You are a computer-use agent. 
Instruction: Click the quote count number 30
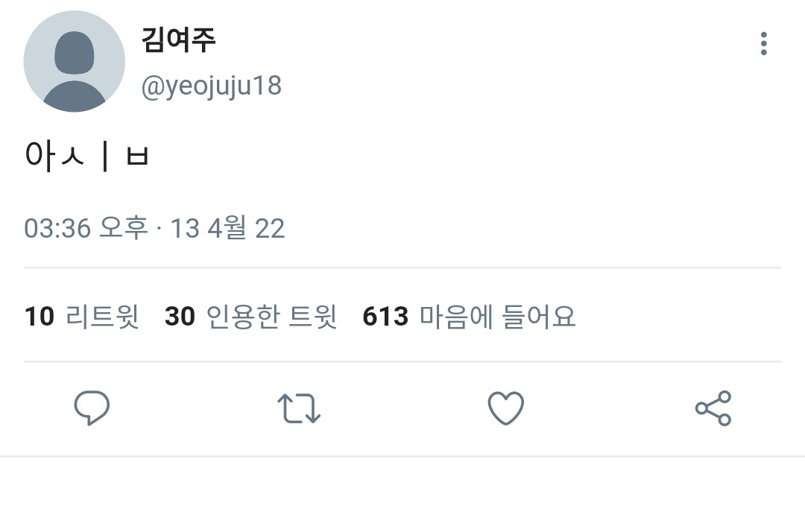click(180, 317)
